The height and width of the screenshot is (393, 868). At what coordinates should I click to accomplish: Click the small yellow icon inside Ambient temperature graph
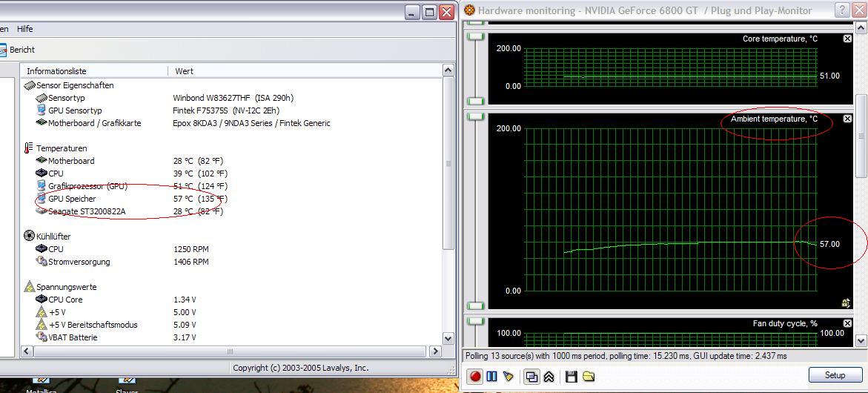[x=846, y=303]
